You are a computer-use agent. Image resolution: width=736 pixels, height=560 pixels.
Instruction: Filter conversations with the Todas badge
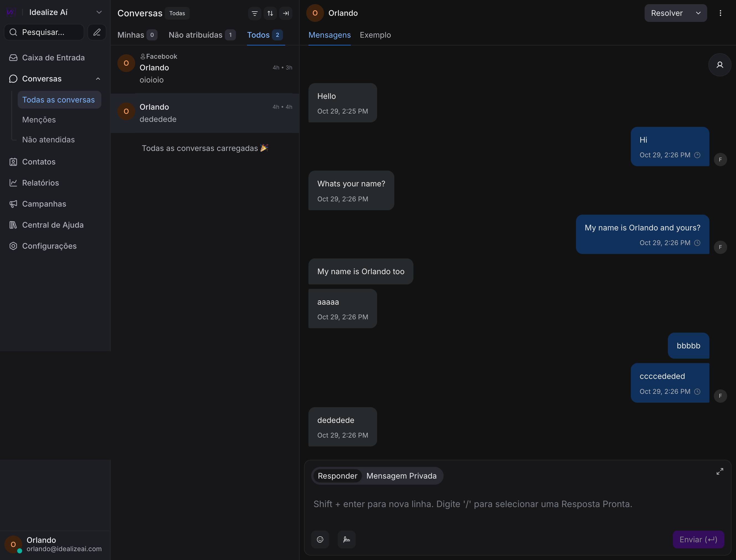click(177, 13)
